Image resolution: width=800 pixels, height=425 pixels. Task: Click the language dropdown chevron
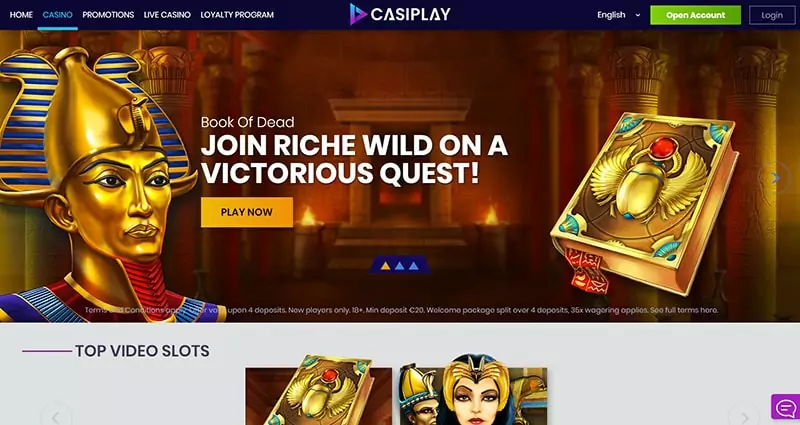(x=638, y=15)
